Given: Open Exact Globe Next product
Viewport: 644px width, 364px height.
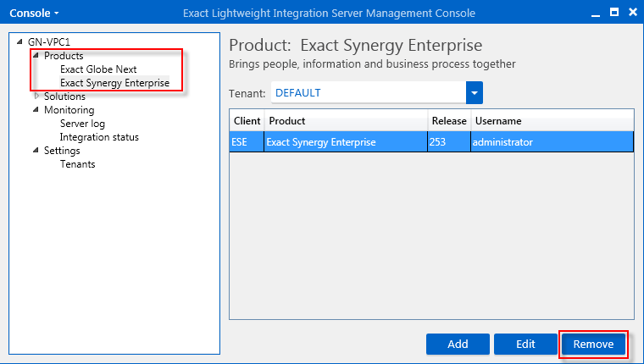Looking at the screenshot, I should tap(98, 69).
